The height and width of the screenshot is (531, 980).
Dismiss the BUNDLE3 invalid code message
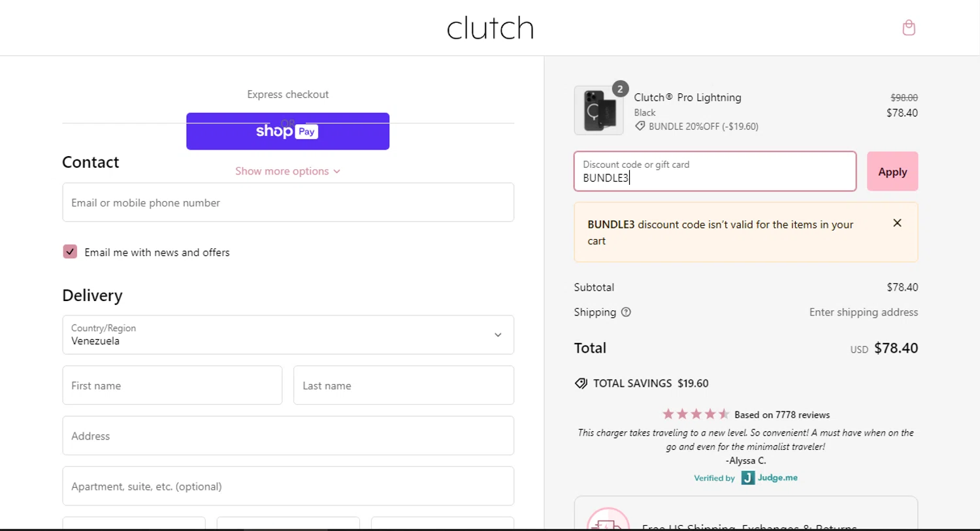pos(897,223)
